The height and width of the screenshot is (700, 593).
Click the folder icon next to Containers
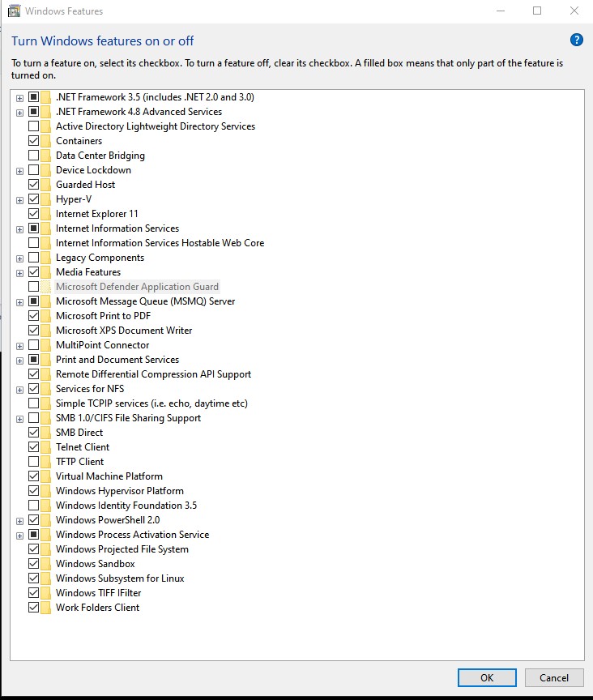coord(46,141)
